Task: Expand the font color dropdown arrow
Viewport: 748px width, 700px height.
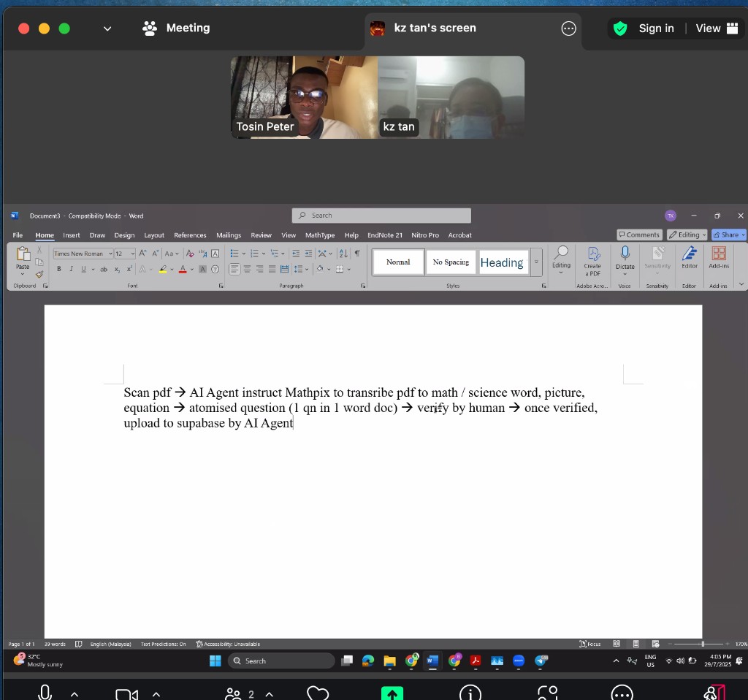Action: 192,270
